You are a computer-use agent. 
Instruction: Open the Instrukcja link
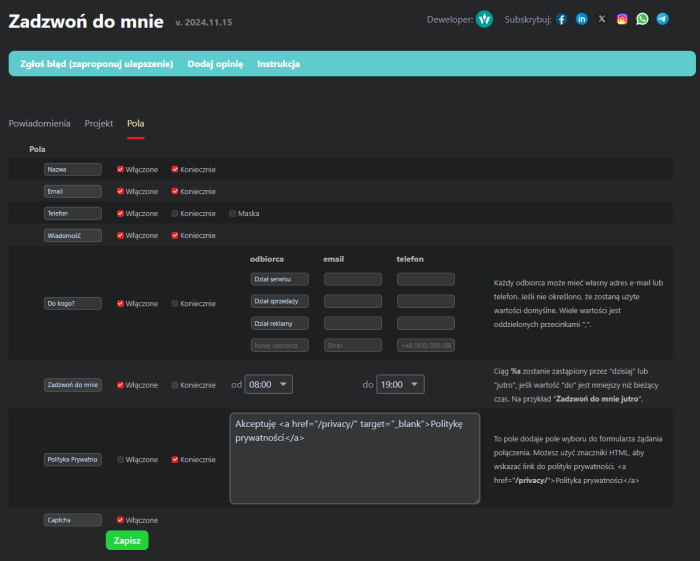tap(278, 64)
